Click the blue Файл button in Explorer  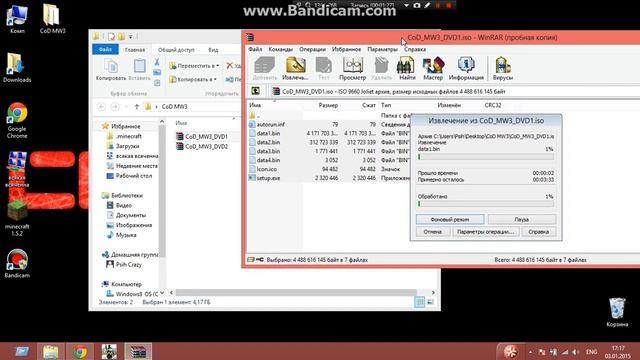pyautogui.click(x=105, y=49)
